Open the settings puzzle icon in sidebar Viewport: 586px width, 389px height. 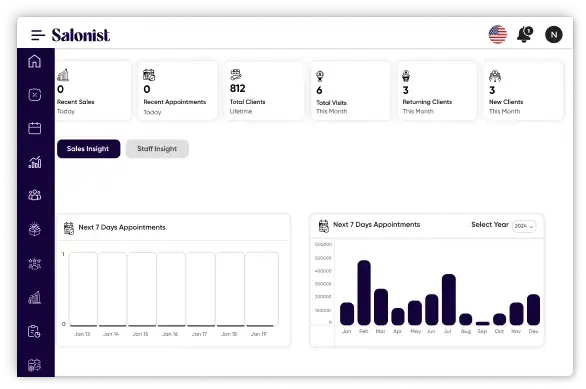pos(35,365)
